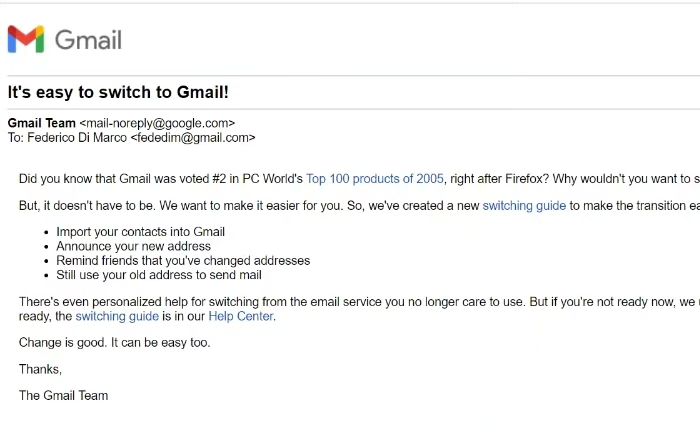Click the "Change is good. It can be easy too." line
This screenshot has height=437, width=700.
[x=114, y=343]
